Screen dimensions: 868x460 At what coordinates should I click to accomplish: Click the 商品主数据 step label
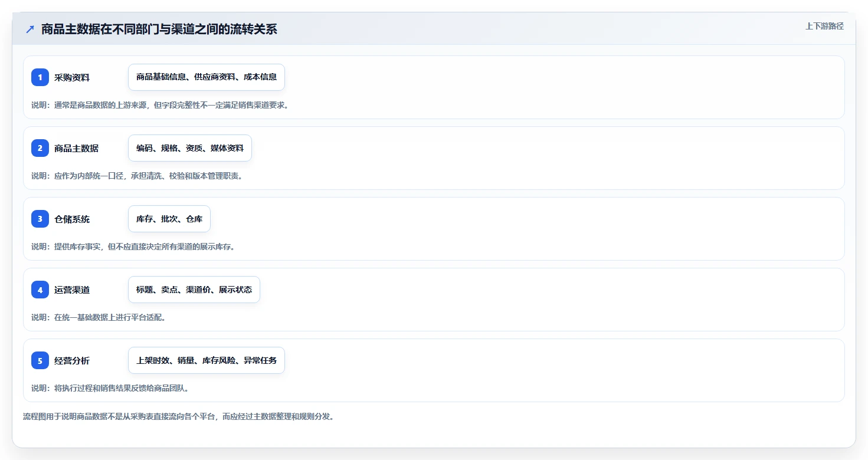tap(76, 148)
